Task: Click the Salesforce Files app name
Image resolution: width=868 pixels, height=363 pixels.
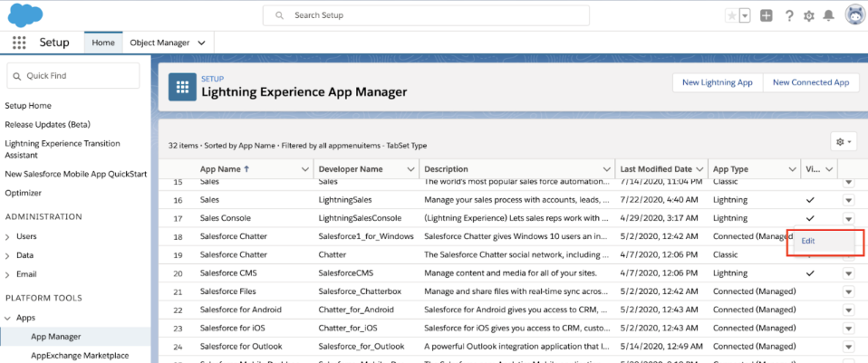Action: [x=227, y=291]
